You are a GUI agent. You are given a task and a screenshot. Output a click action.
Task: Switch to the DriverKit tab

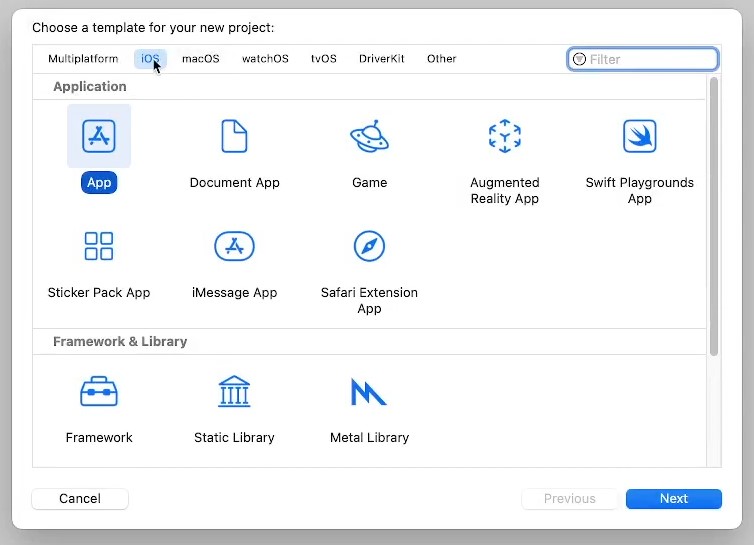[381, 59]
